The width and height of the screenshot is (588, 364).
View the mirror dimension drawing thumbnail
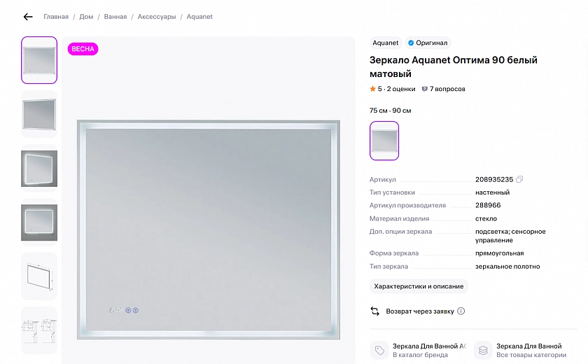[39, 276]
